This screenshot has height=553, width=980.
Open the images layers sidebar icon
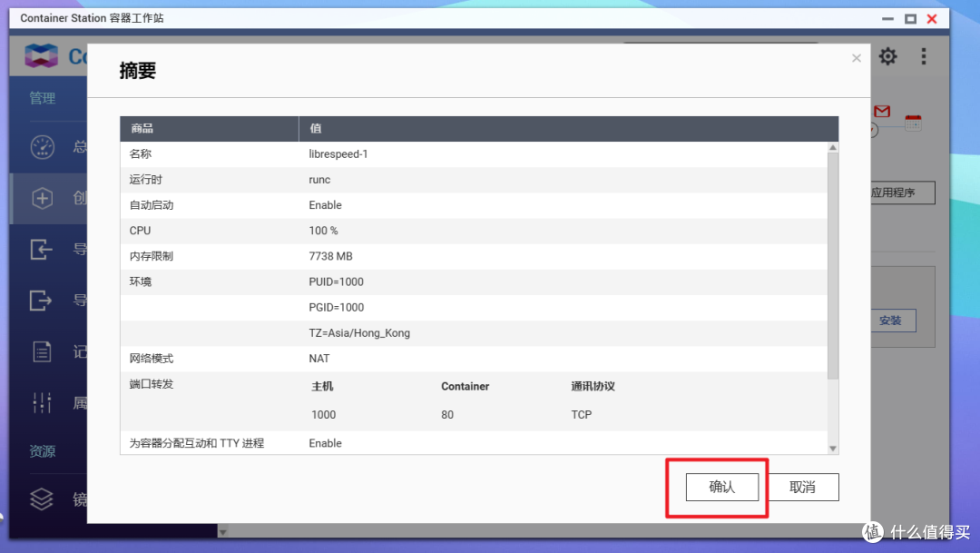42,499
